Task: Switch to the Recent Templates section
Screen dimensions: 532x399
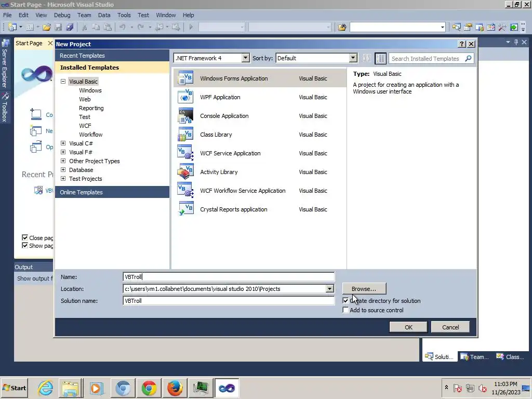Action: coord(112,56)
